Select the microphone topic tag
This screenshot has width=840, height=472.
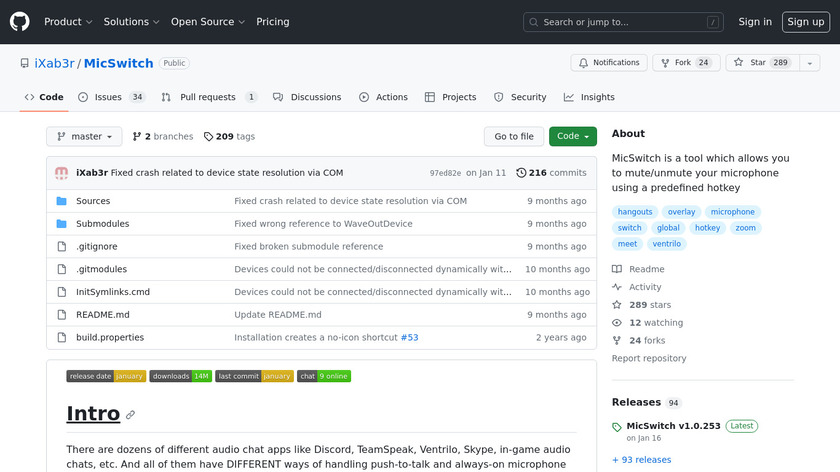pyautogui.click(x=733, y=212)
